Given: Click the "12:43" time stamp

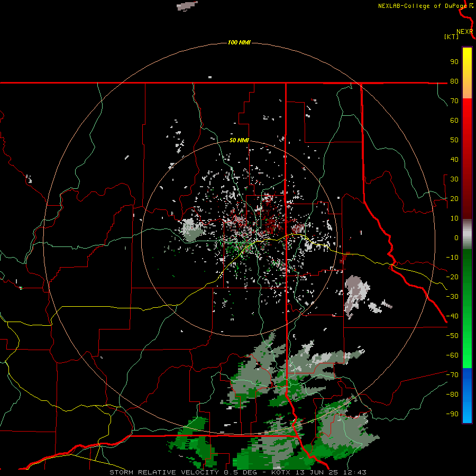Looking at the screenshot, I should (x=355, y=472).
